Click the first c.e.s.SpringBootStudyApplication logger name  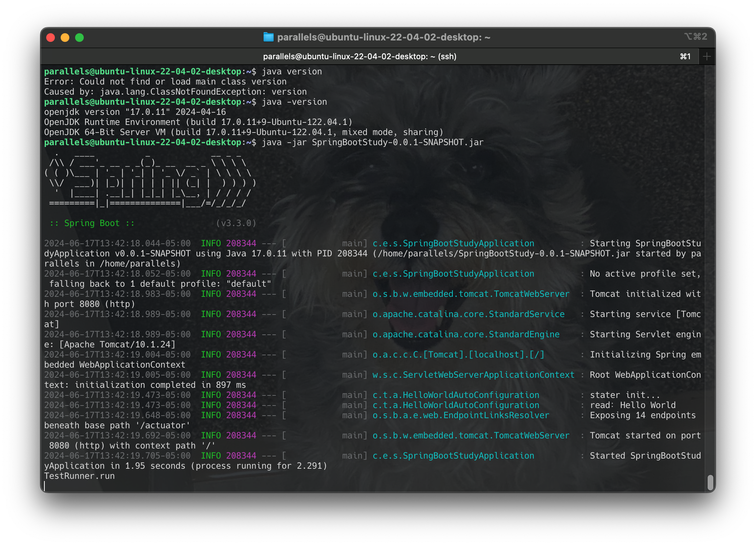point(453,243)
